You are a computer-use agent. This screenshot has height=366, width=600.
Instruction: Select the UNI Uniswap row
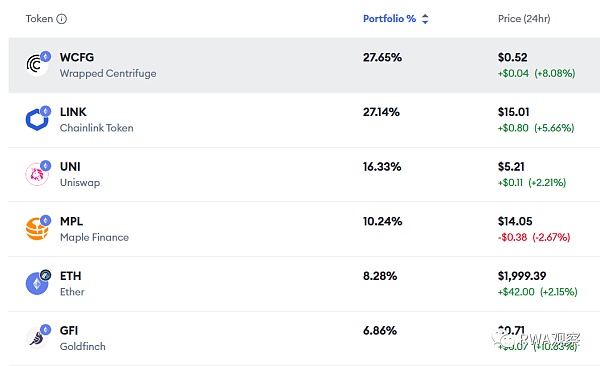click(304, 175)
